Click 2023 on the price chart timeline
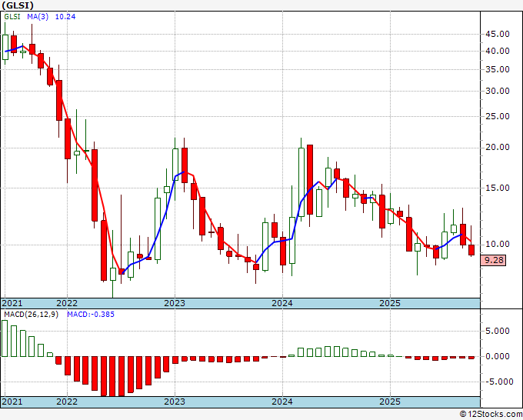Viewport: 523px width, 420px height. click(x=175, y=303)
